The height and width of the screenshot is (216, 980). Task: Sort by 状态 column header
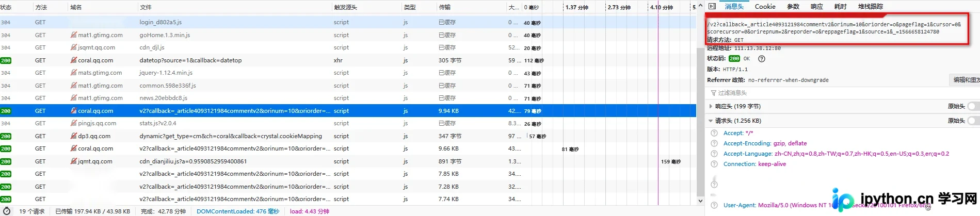pyautogui.click(x=15, y=7)
